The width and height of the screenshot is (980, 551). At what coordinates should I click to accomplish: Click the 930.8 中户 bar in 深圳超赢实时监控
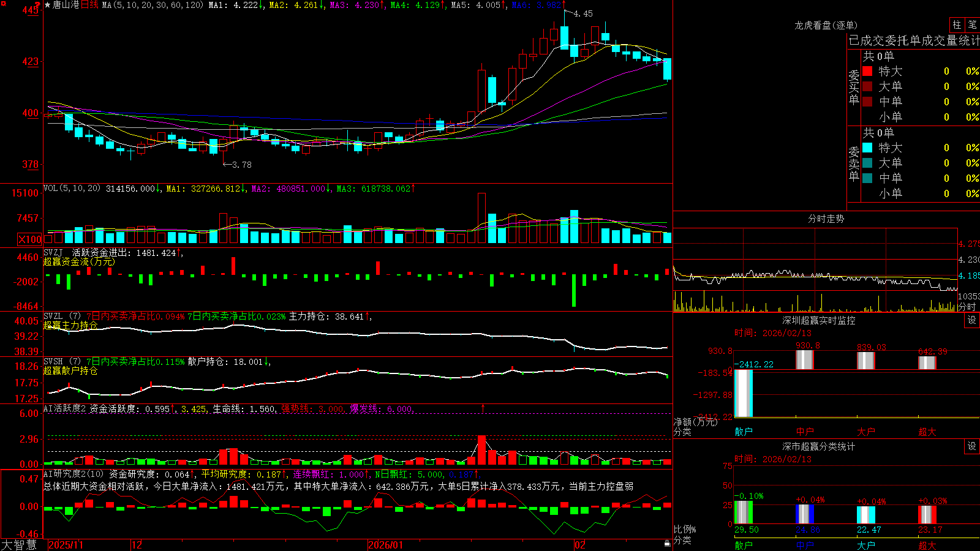[805, 360]
